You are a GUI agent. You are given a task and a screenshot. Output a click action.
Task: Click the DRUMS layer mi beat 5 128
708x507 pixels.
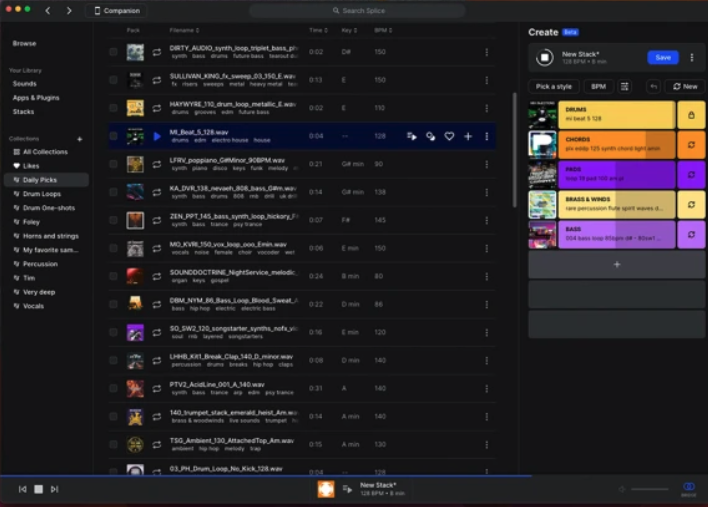point(617,115)
